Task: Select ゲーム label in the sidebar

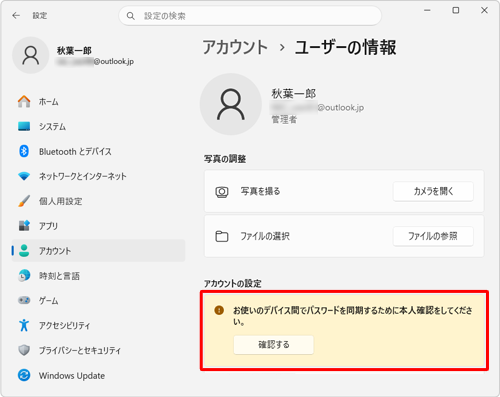Action: [x=49, y=301]
